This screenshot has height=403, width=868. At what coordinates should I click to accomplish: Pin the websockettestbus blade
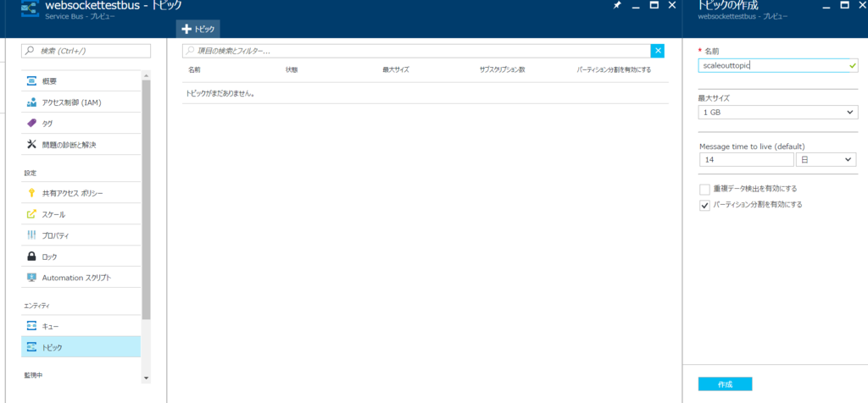pyautogui.click(x=617, y=5)
